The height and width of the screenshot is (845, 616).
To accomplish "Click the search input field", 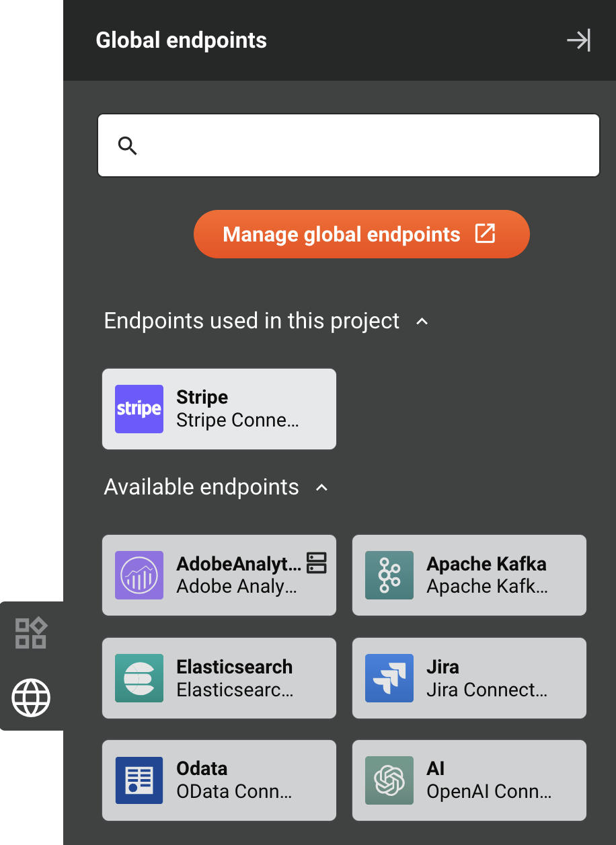I will [x=348, y=145].
